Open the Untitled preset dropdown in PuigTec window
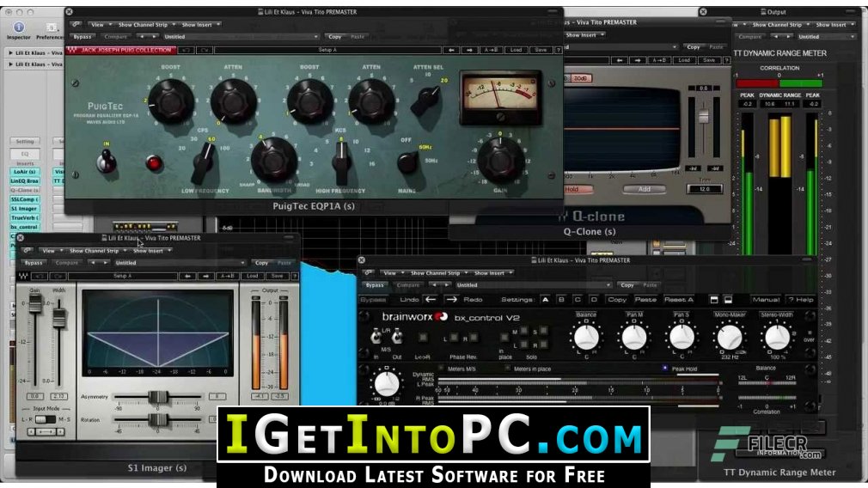This screenshot has height=488, width=868. [x=241, y=37]
